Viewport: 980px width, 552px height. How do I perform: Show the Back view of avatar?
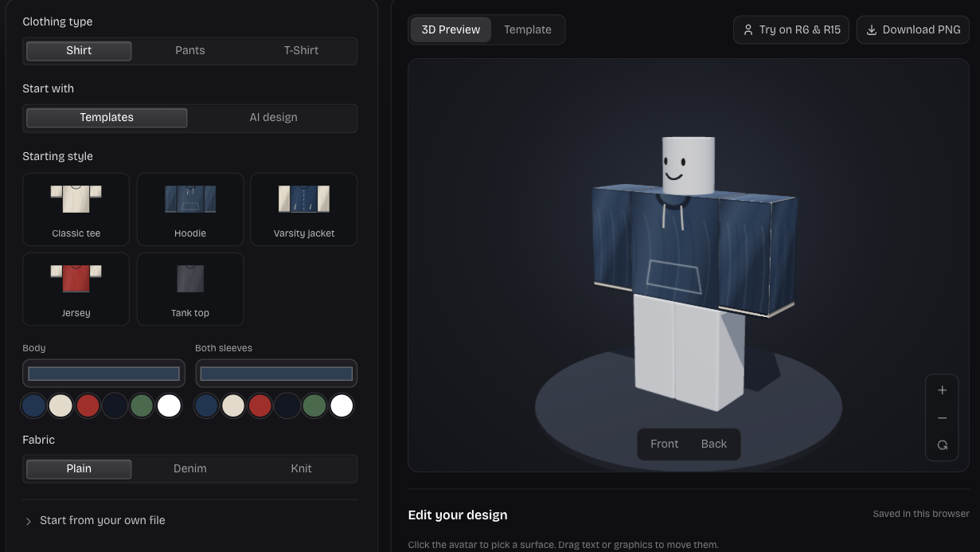click(714, 444)
